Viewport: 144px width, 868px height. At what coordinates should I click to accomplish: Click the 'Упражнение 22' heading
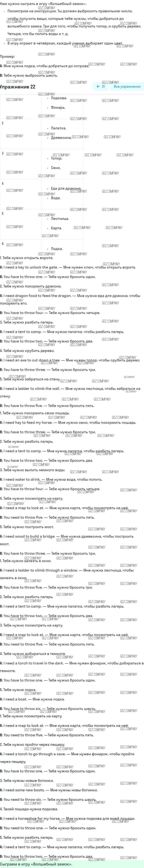(x=18, y=87)
